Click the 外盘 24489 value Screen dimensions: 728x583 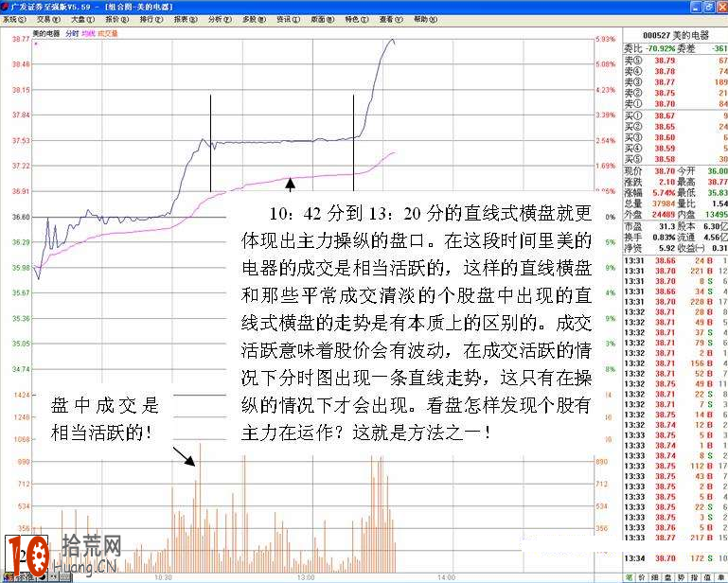click(664, 214)
